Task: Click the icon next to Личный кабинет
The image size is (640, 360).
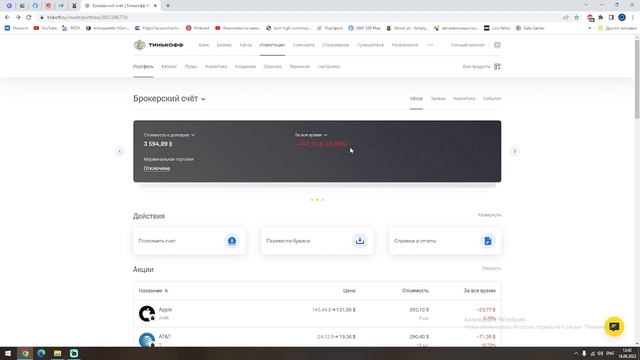Action: click(x=497, y=45)
